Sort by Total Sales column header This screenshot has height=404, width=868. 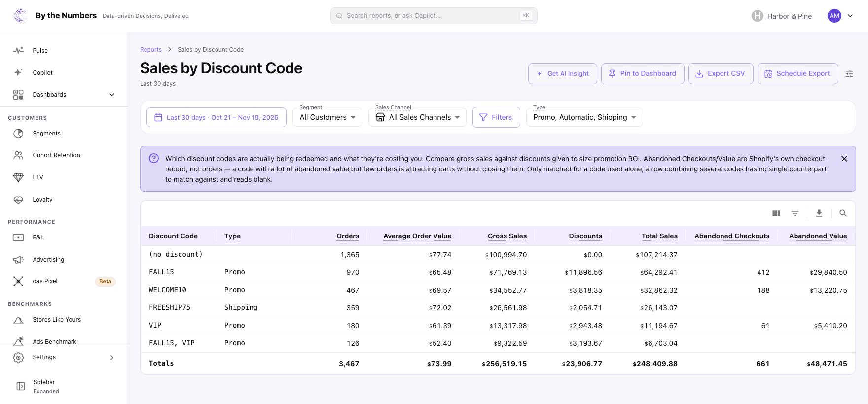click(659, 236)
